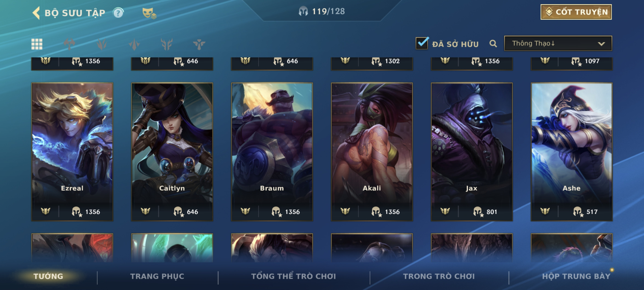This screenshot has height=290, width=644.
Task: Click the Cốt Truyện button
Action: pos(576,12)
